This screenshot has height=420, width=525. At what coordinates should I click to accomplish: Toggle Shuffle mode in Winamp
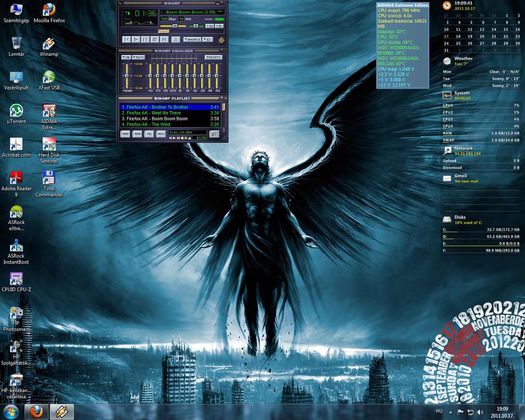[x=192, y=40]
